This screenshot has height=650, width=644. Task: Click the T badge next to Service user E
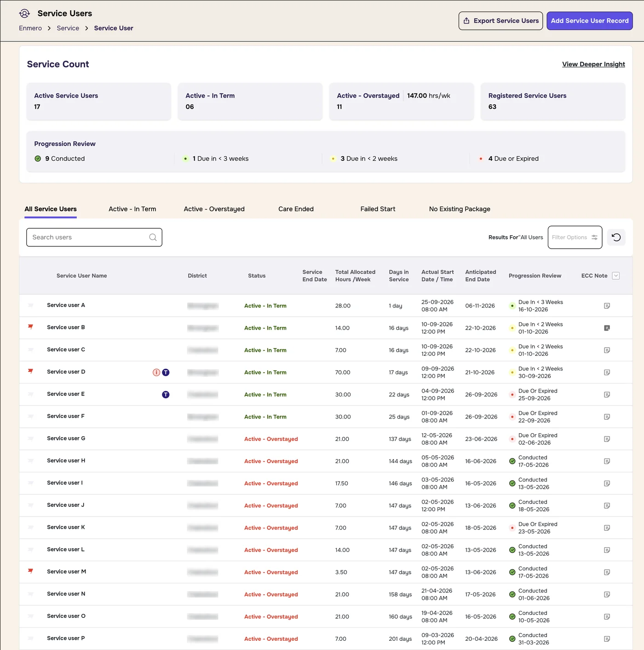click(x=166, y=395)
